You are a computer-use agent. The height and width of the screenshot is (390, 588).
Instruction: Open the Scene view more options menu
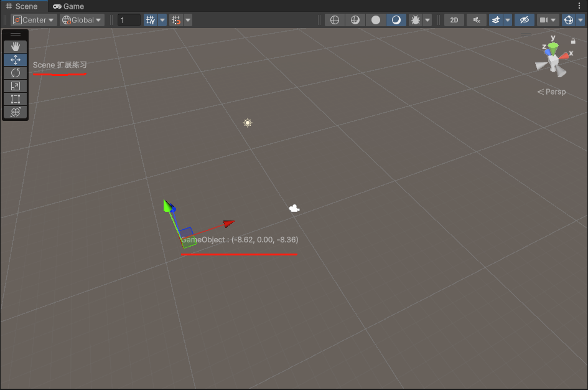(x=579, y=6)
